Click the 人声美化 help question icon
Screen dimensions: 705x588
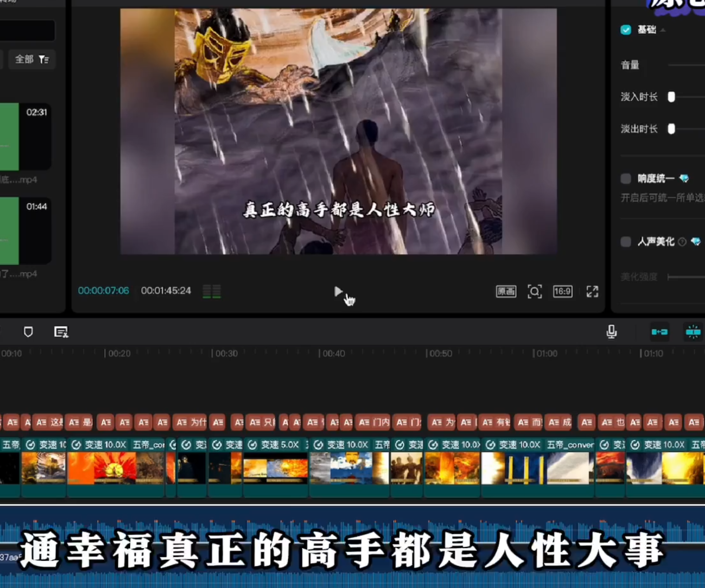tap(682, 242)
